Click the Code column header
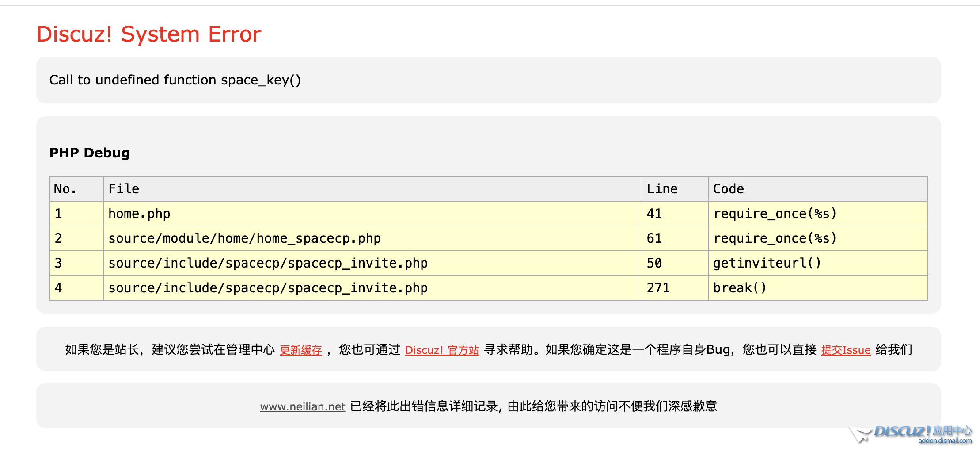The image size is (980, 452). (x=728, y=189)
